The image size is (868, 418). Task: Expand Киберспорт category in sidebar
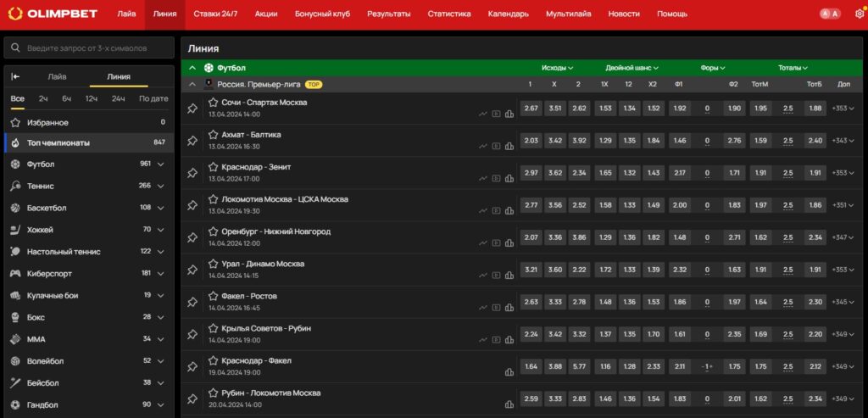(x=161, y=274)
